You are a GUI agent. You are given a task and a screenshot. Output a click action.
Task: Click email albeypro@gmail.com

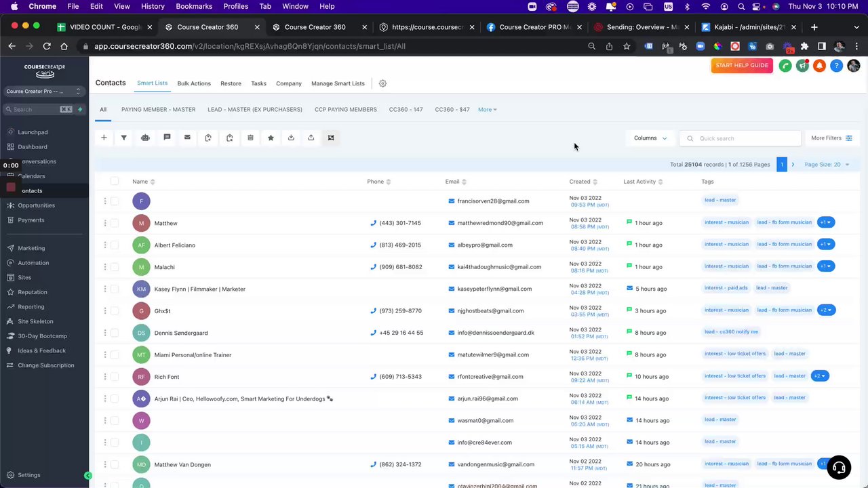click(485, 245)
